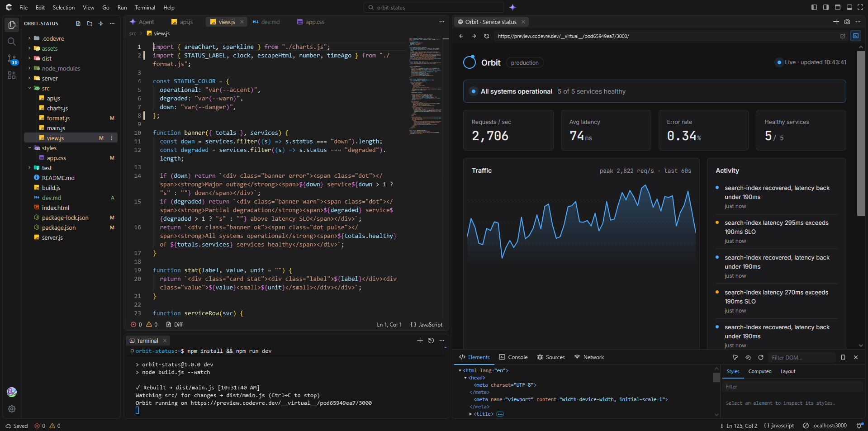
Task: Activate the DOM element picker tool
Action: coord(735,357)
